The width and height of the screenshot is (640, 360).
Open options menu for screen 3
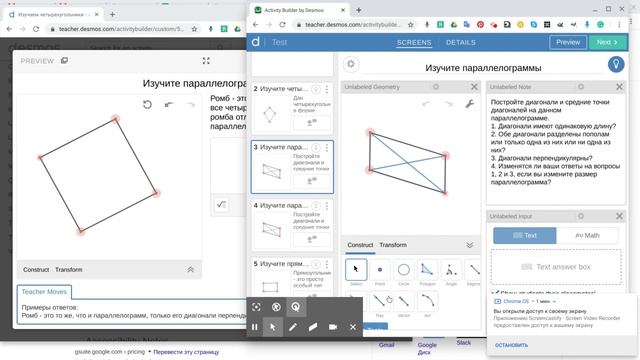point(327,148)
